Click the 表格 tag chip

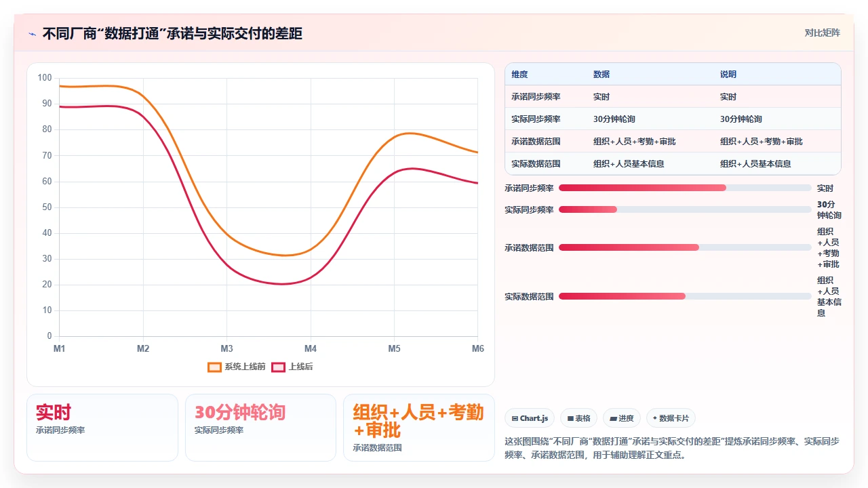(x=578, y=418)
